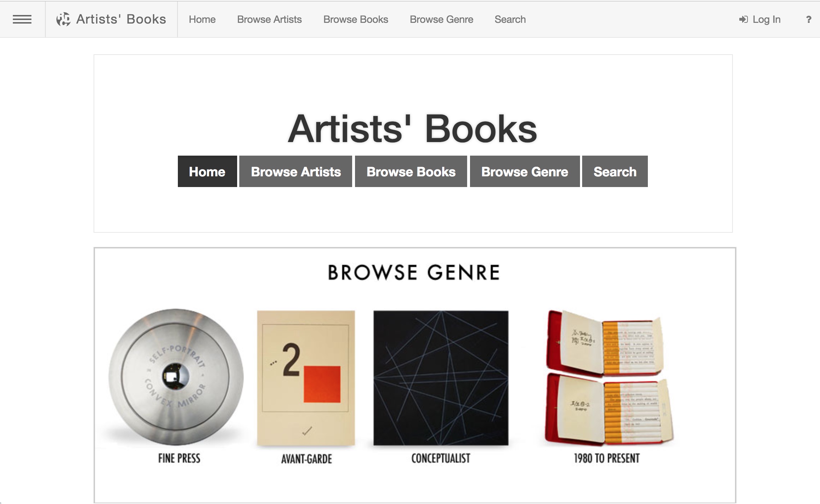This screenshot has height=504, width=820.
Task: Open Browse Artists in top navigation
Action: pos(269,19)
